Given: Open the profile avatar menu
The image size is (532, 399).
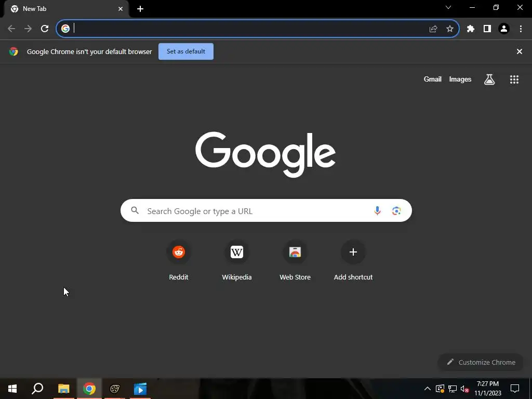Looking at the screenshot, I should 504,29.
